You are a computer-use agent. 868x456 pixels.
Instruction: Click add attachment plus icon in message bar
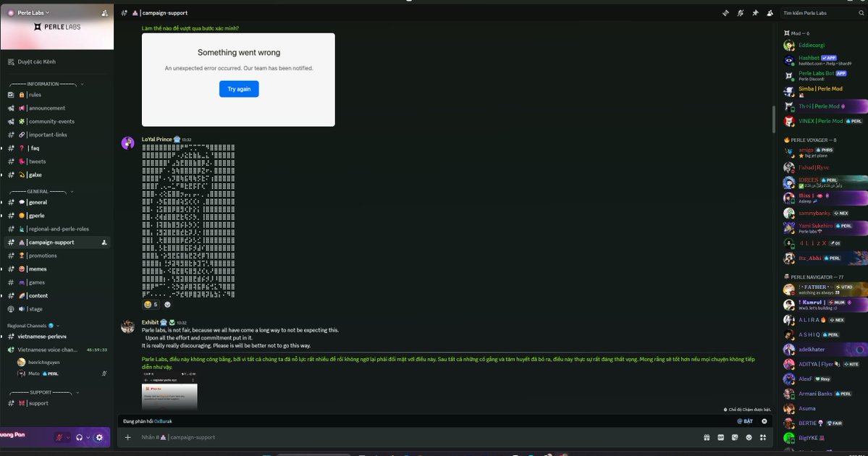tap(128, 437)
